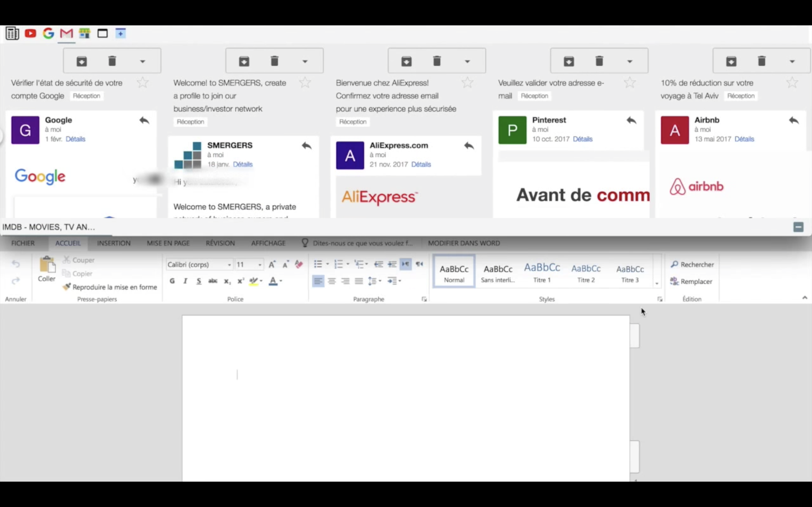This screenshot has width=812, height=507.
Task: Expand the font size 11 dropdown
Action: [x=260, y=265]
